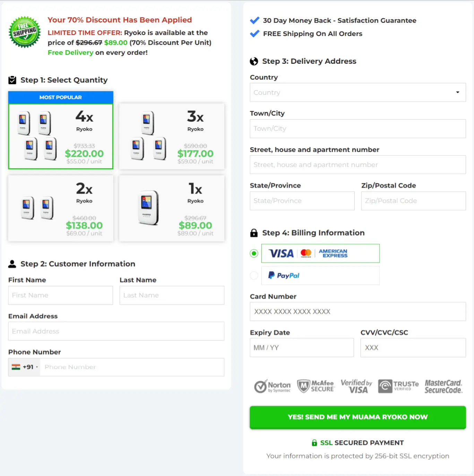Click the Step 2 customer information person icon

[x=12, y=264]
